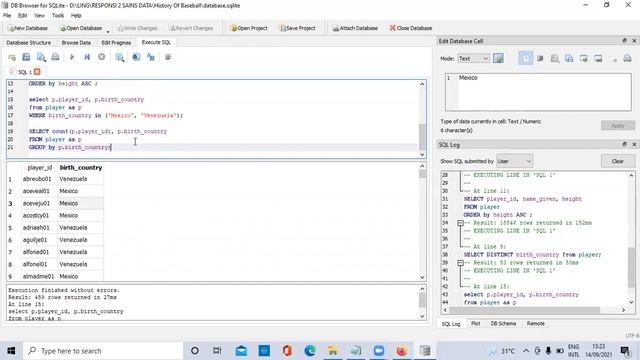Toggle auto-switch mode button next to Mode

(x=498, y=58)
